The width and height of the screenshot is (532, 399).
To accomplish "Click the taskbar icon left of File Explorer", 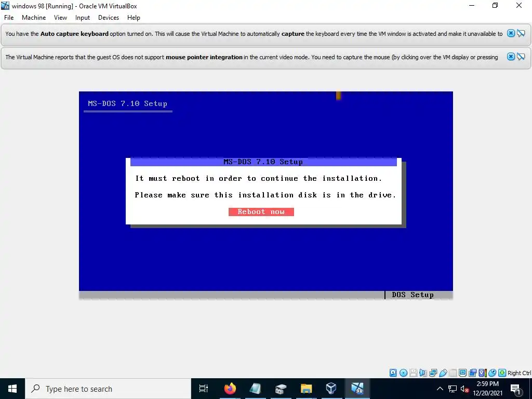I will [281, 389].
